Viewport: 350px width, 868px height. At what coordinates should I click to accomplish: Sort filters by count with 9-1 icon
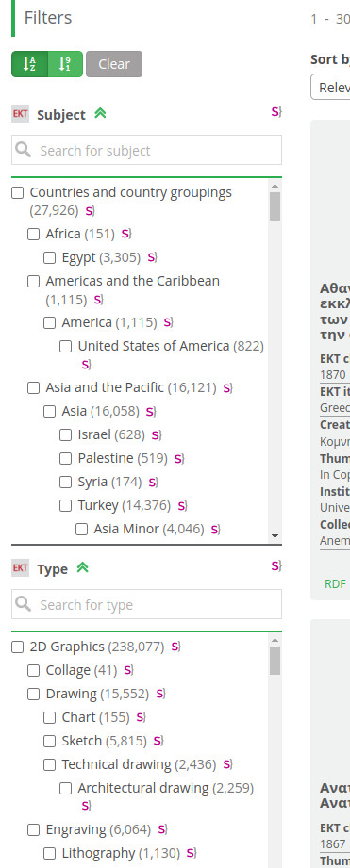coord(65,64)
